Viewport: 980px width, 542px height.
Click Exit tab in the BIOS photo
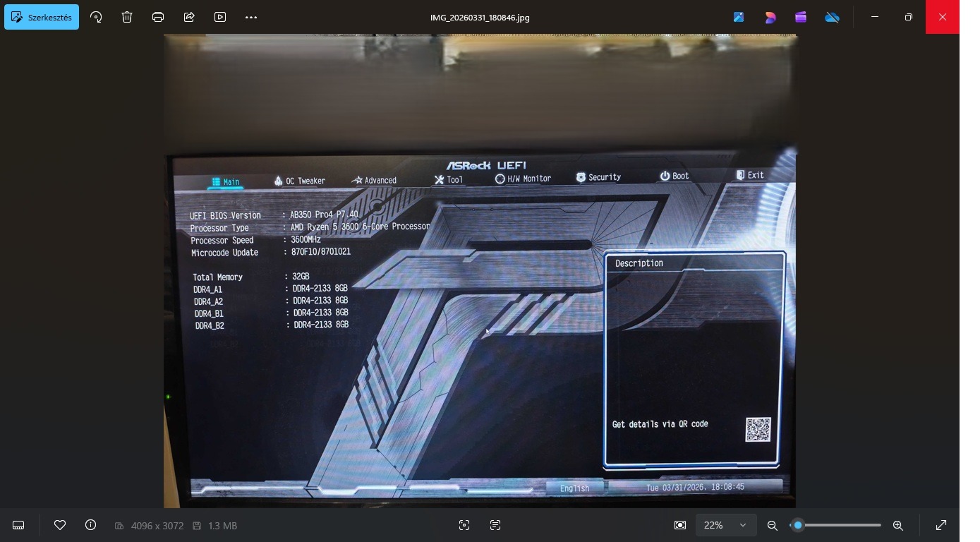coord(750,175)
